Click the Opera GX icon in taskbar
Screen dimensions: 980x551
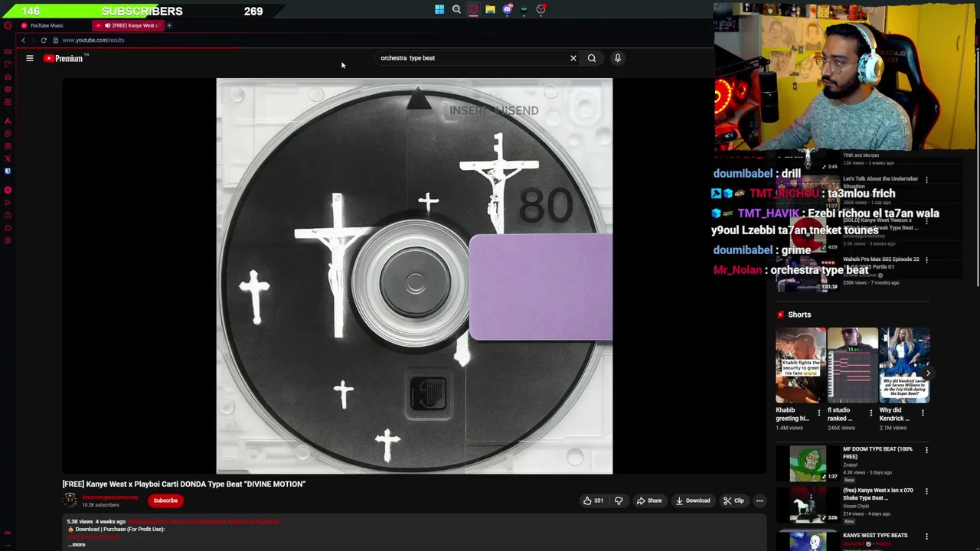point(473,10)
